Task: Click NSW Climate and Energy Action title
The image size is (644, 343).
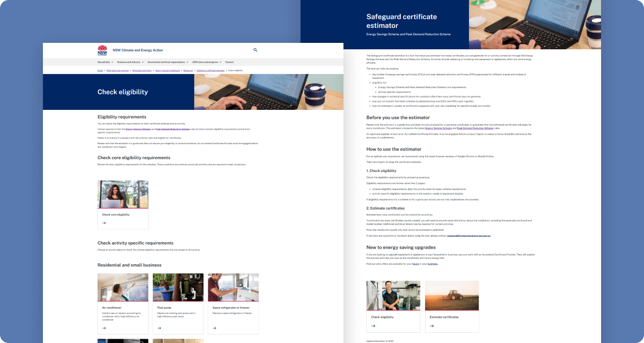Action: [137, 50]
